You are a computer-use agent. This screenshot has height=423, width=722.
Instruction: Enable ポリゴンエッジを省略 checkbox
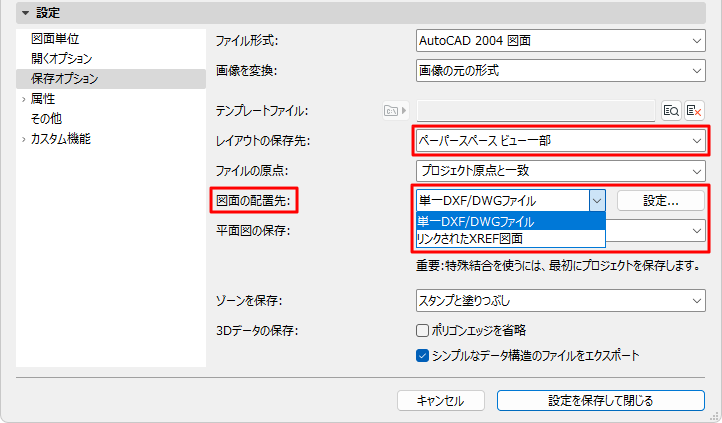pos(422,330)
